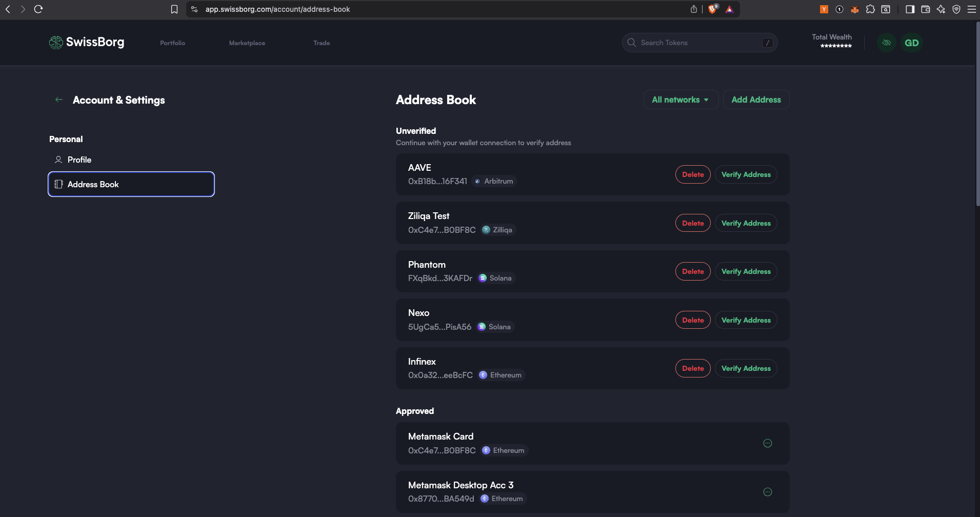980x517 pixels.
Task: Verify the Phantom address
Action: 746,271
